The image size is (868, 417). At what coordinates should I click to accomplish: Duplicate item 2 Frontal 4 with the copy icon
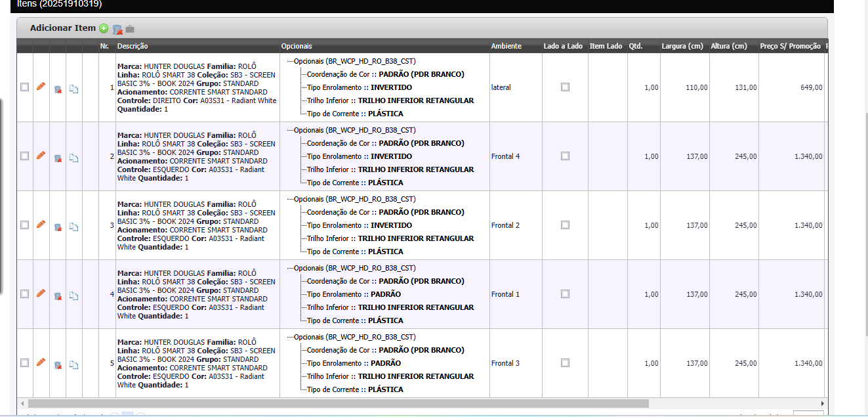[74, 158]
